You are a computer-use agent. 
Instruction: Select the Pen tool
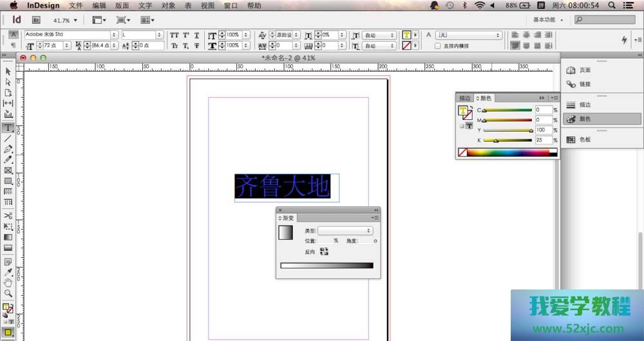click(x=8, y=149)
